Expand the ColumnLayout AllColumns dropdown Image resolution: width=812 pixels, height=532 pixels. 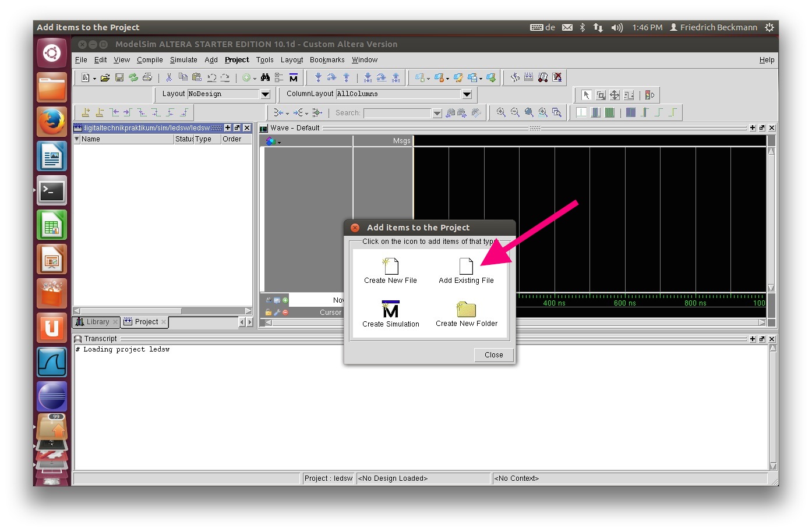(x=467, y=94)
